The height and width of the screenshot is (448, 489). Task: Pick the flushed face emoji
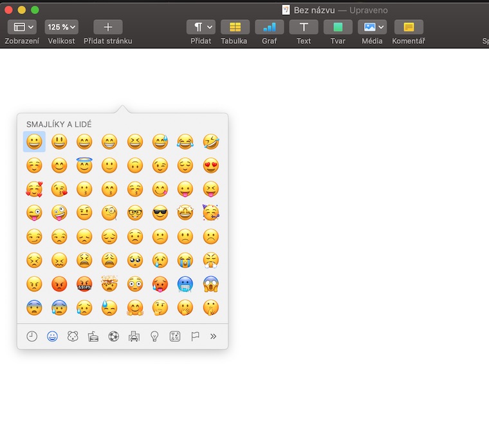[135, 284]
